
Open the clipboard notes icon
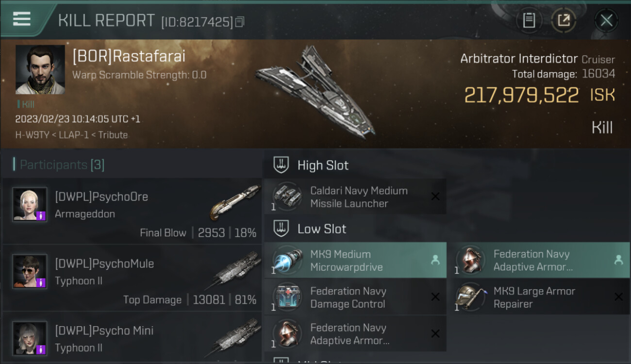(529, 20)
